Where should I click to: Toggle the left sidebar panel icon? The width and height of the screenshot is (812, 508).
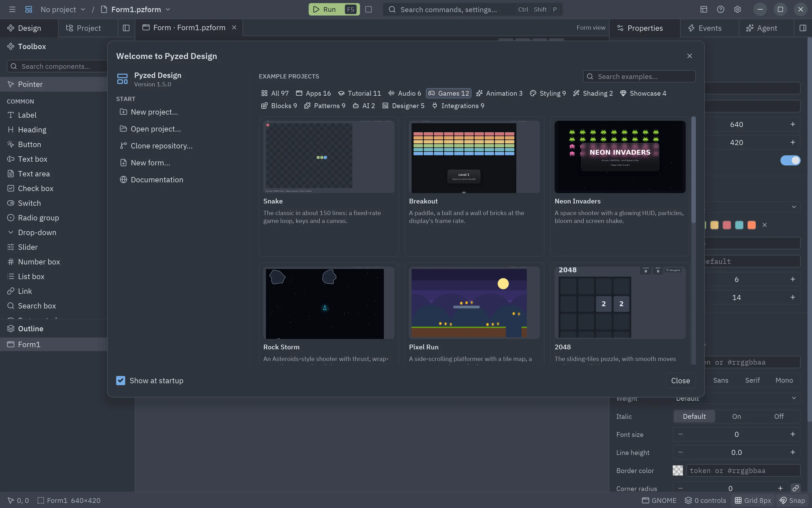(x=126, y=28)
